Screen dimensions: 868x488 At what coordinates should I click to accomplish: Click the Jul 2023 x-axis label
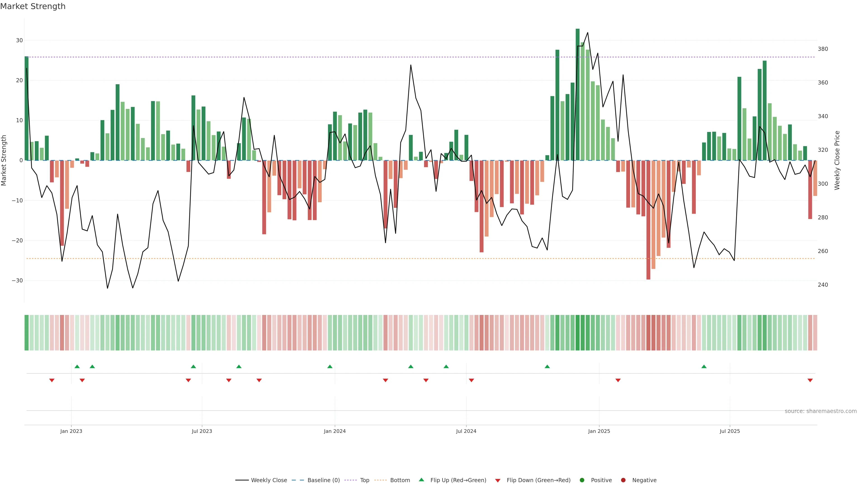202,431
